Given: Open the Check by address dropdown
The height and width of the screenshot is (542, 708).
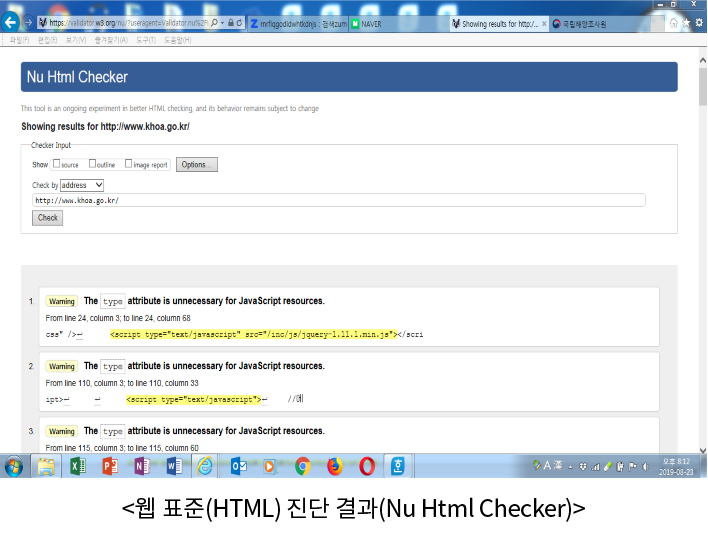Looking at the screenshot, I should (x=82, y=185).
